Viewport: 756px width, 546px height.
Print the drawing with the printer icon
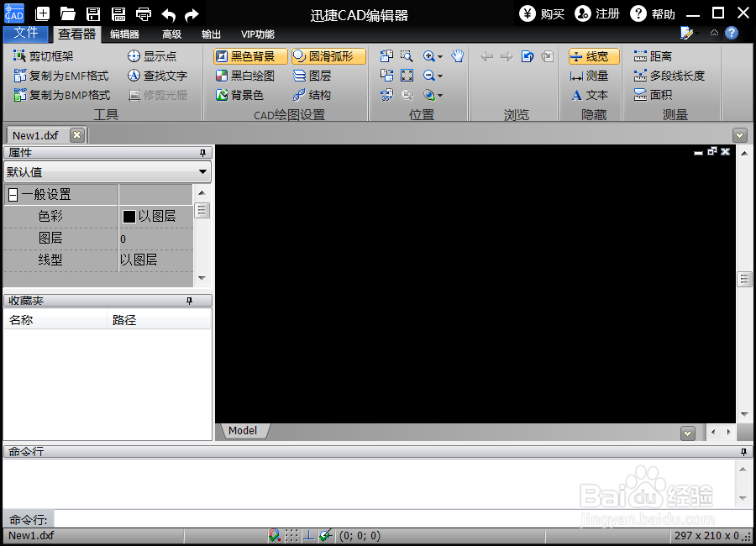(144, 14)
